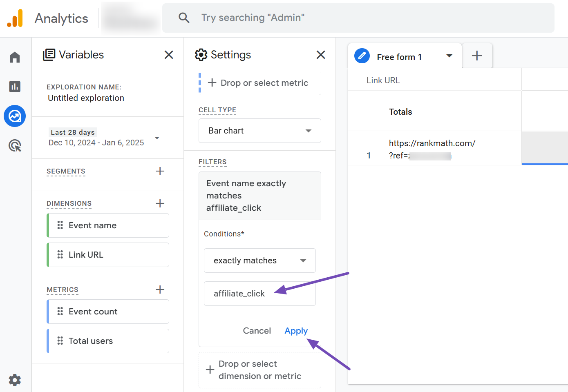Click the search bar at top

[x=358, y=18]
